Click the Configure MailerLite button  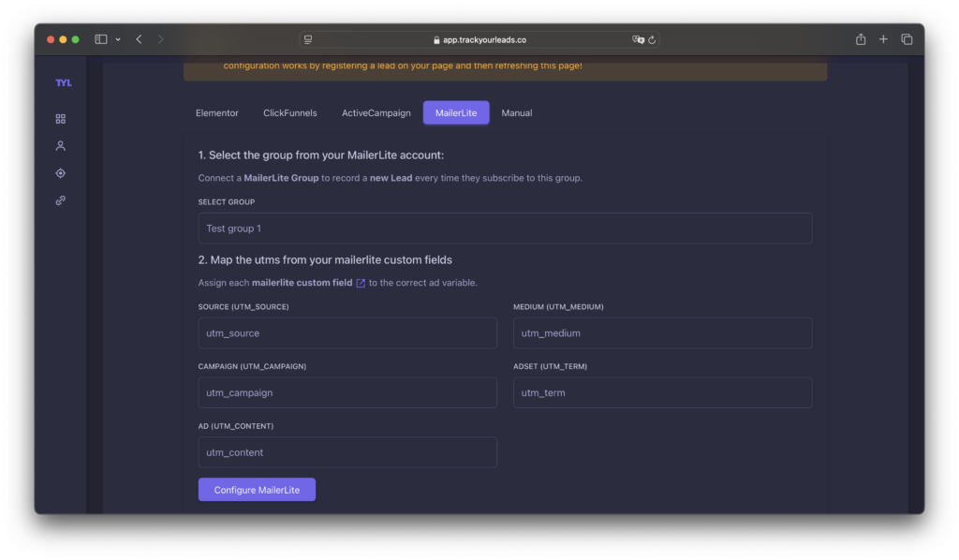257,490
